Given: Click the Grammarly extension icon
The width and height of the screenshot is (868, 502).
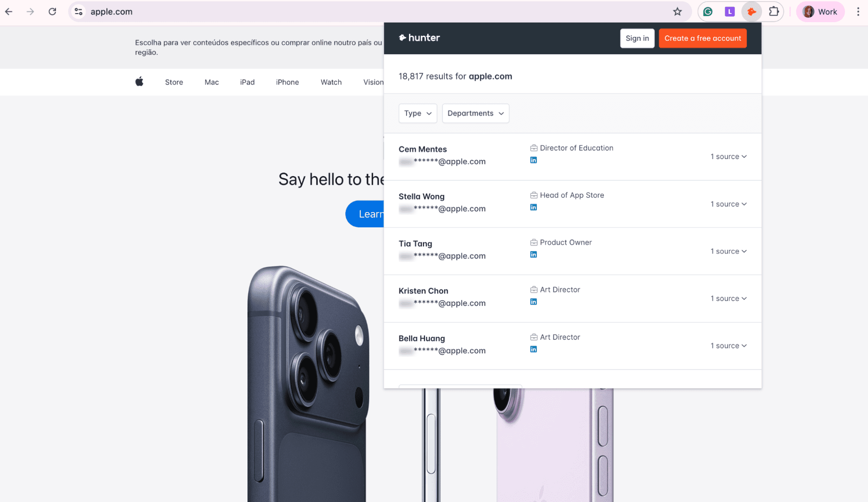Looking at the screenshot, I should 708,12.
